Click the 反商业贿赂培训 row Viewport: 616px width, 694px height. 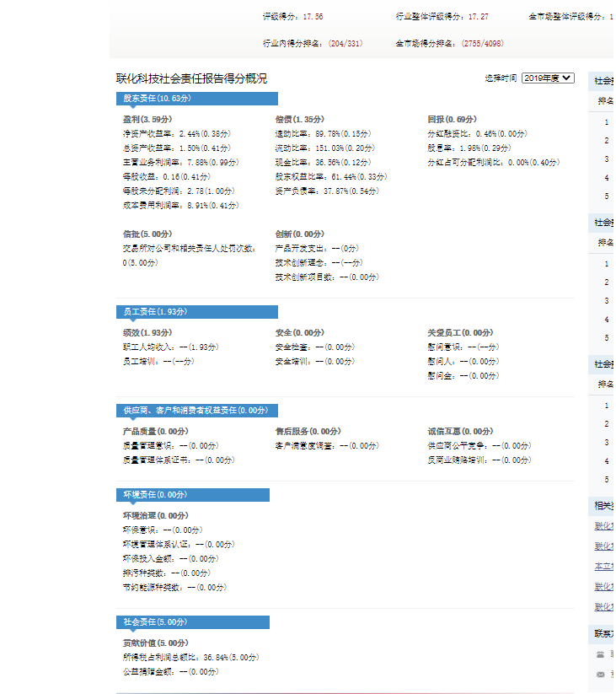(x=479, y=460)
